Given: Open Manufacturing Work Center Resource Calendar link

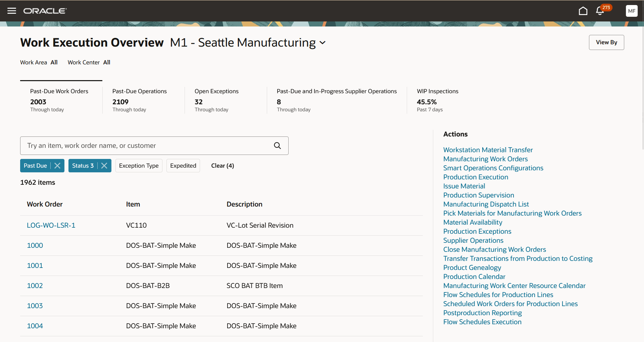Looking at the screenshot, I should (x=514, y=286).
